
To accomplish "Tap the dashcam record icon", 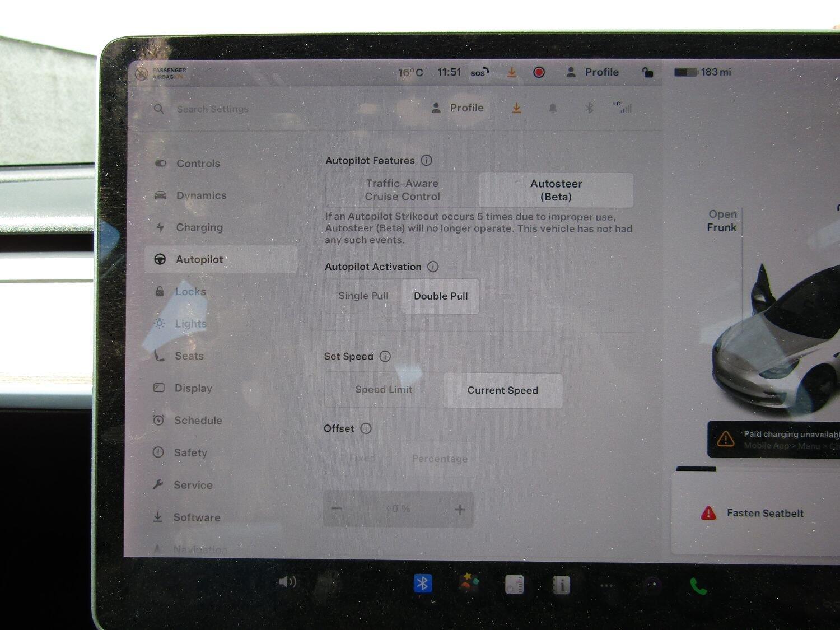I will (x=539, y=72).
